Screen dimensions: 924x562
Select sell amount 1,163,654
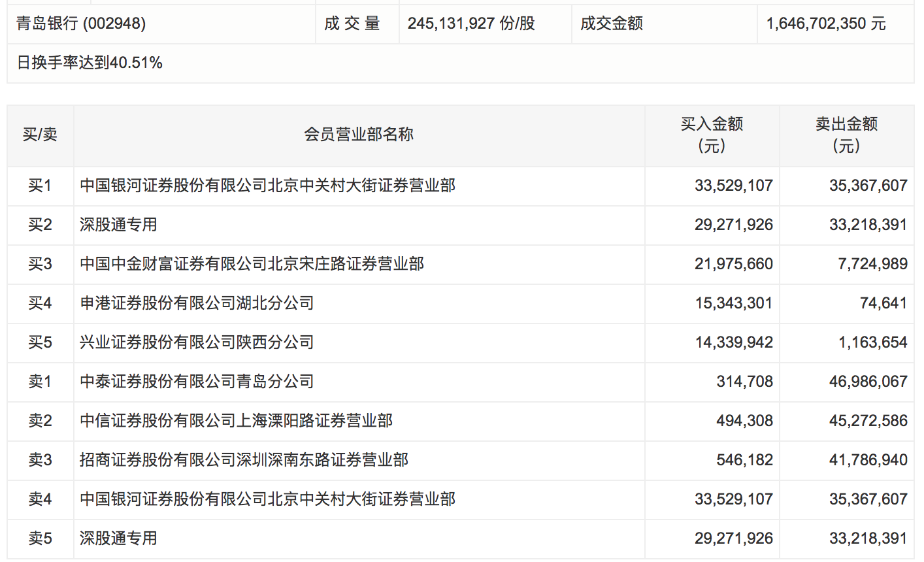[x=873, y=342]
